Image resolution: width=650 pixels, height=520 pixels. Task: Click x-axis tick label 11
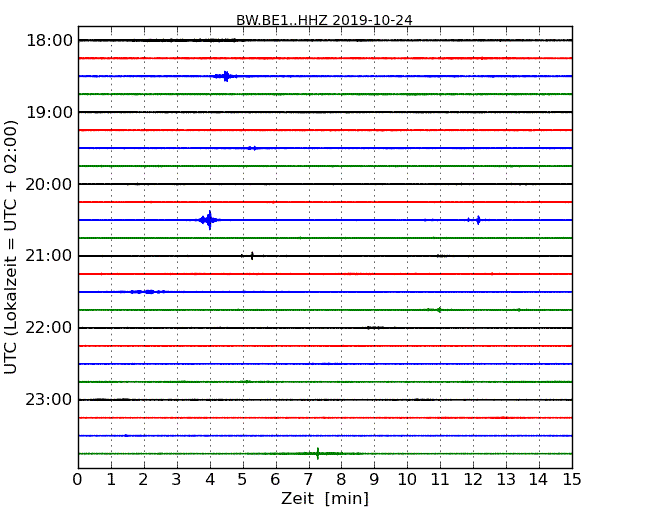pyautogui.click(x=440, y=479)
